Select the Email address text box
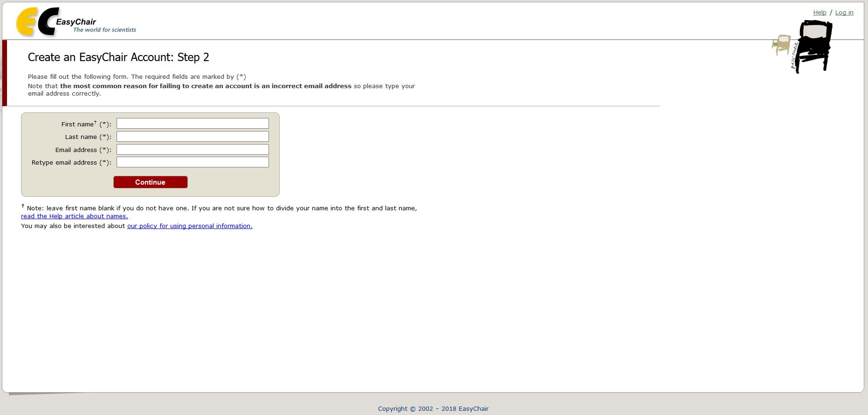868x415 pixels. 193,150
